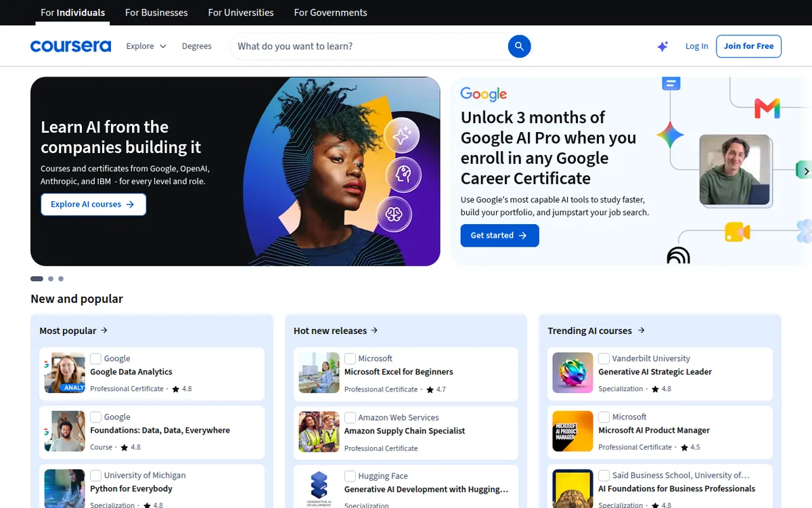Open Microsoft Excel for Beginners thumbnail
Viewport: 812px width, 508px height.
[x=319, y=373]
